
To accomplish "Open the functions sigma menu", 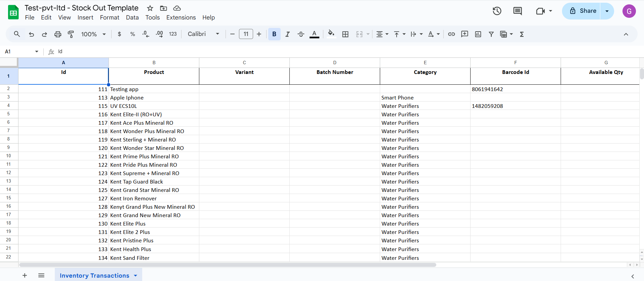I will [522, 34].
